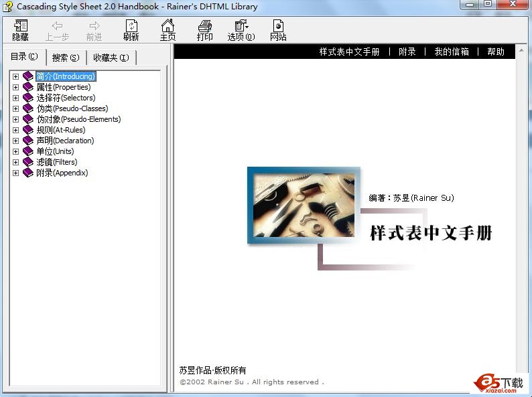This screenshot has height=397, width=532.
Task: Click book icon beside 声明(Declaration)
Action: (x=28, y=141)
